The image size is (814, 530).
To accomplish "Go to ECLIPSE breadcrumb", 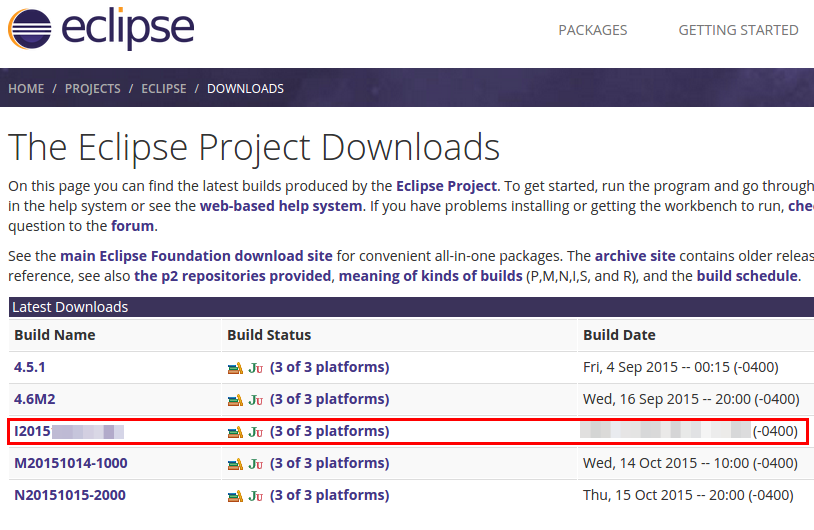I will [164, 89].
